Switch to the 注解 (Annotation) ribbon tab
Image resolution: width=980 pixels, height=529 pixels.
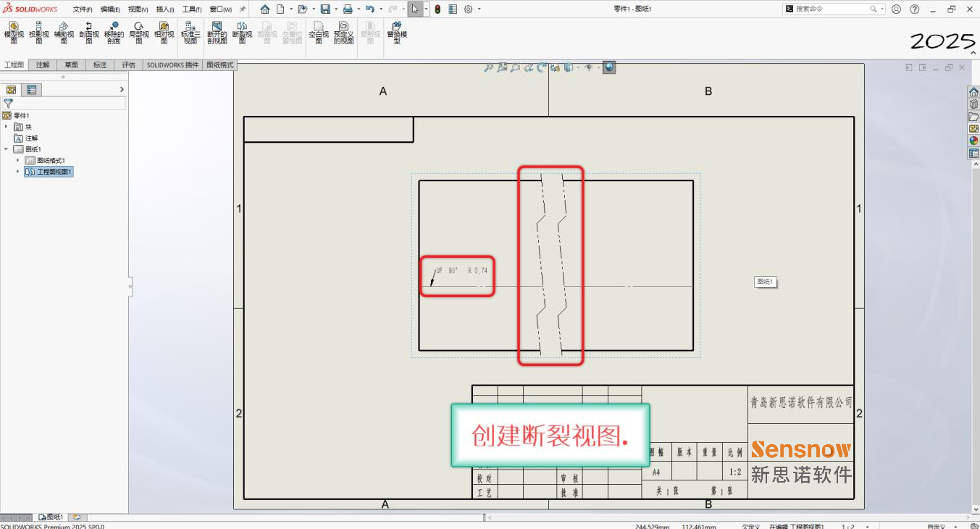[x=43, y=65]
